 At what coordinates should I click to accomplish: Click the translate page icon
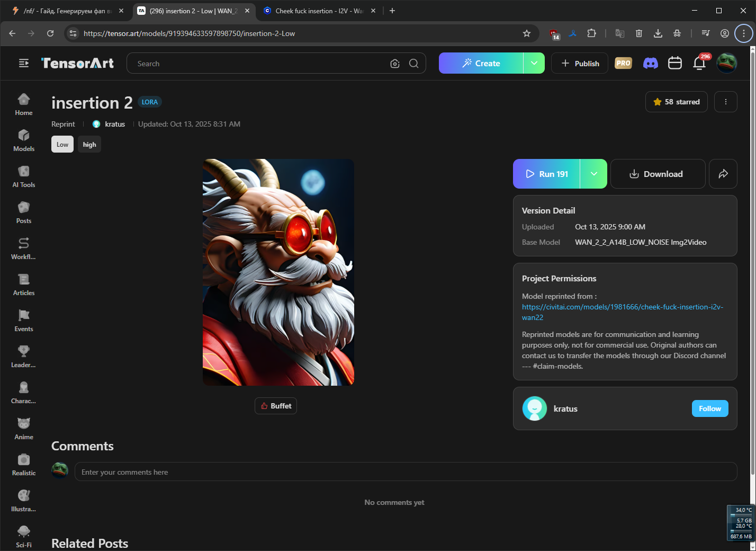(x=620, y=33)
